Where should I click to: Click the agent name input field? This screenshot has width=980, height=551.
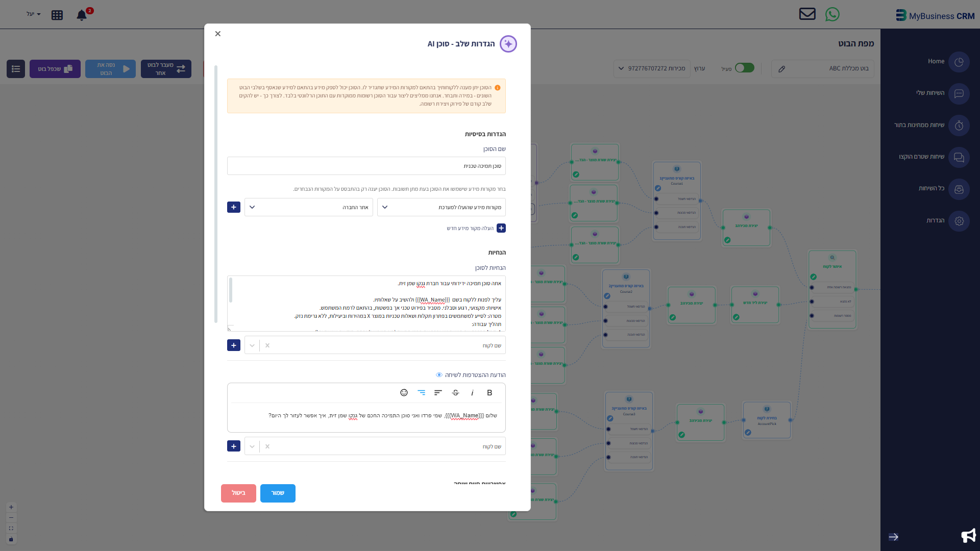coord(366,166)
